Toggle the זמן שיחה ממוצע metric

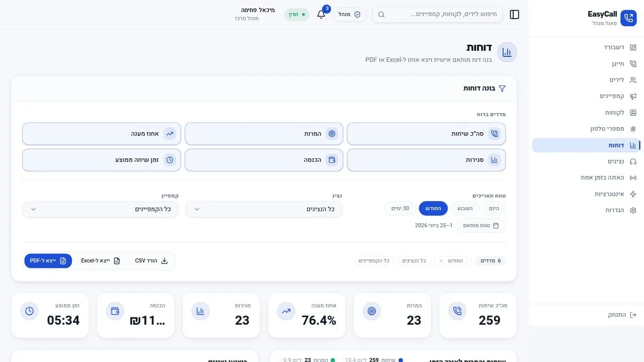point(102,160)
